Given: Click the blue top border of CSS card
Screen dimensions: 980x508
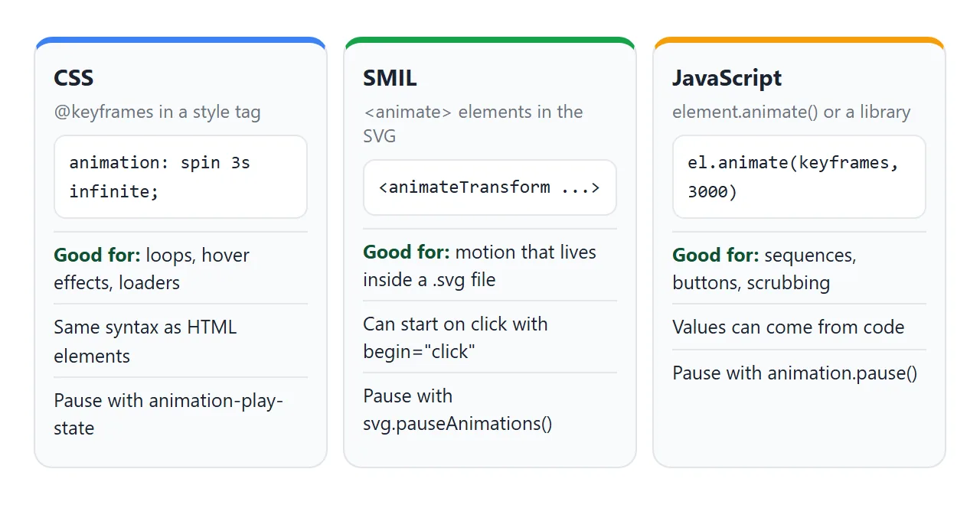Looking at the screenshot, I should pyautogui.click(x=181, y=40).
